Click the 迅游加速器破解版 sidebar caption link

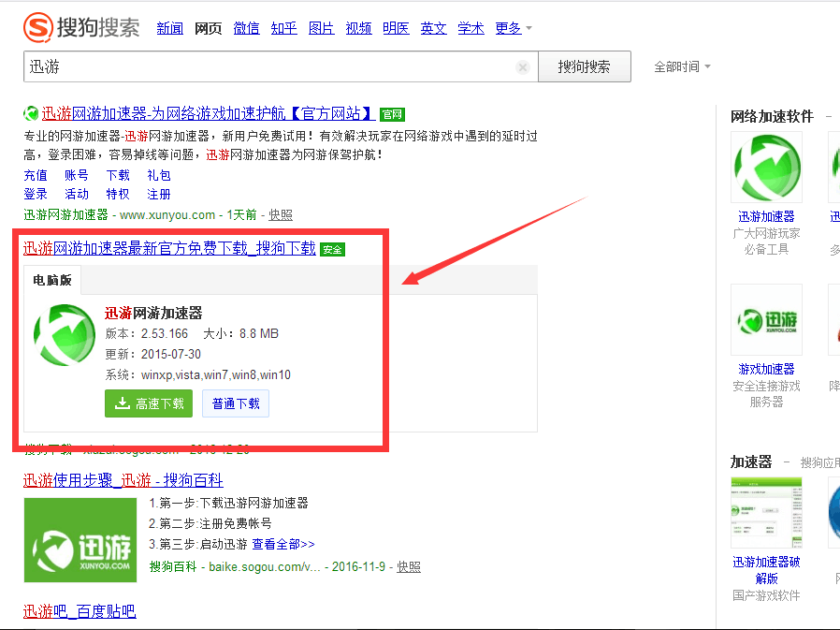[x=767, y=570]
